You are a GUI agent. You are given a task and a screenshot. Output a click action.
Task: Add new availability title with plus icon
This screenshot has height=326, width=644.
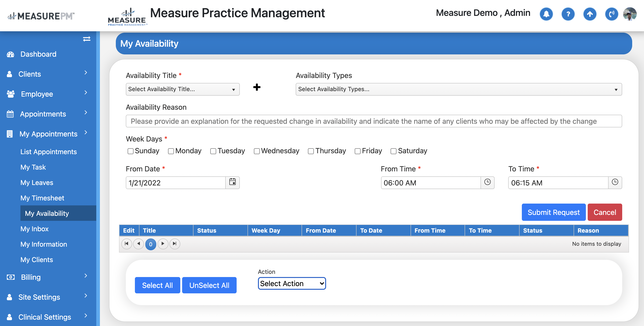[257, 87]
